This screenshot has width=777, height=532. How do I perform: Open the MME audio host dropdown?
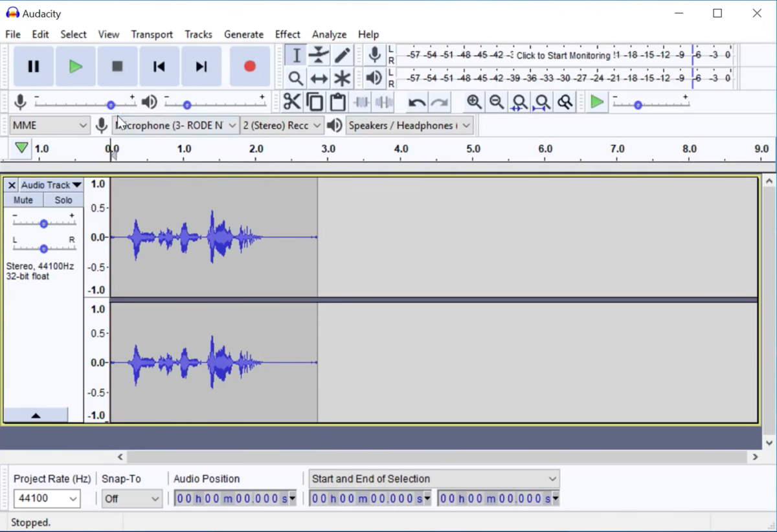coord(49,126)
